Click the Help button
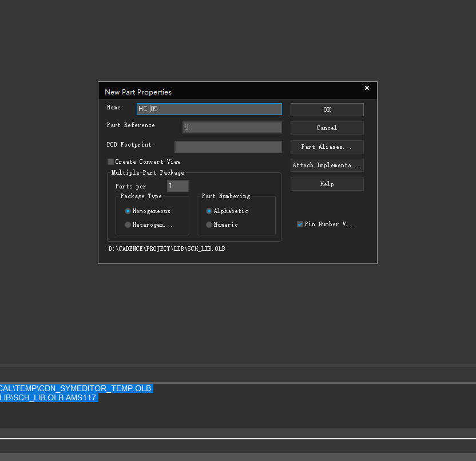476x461 pixels. (x=327, y=184)
